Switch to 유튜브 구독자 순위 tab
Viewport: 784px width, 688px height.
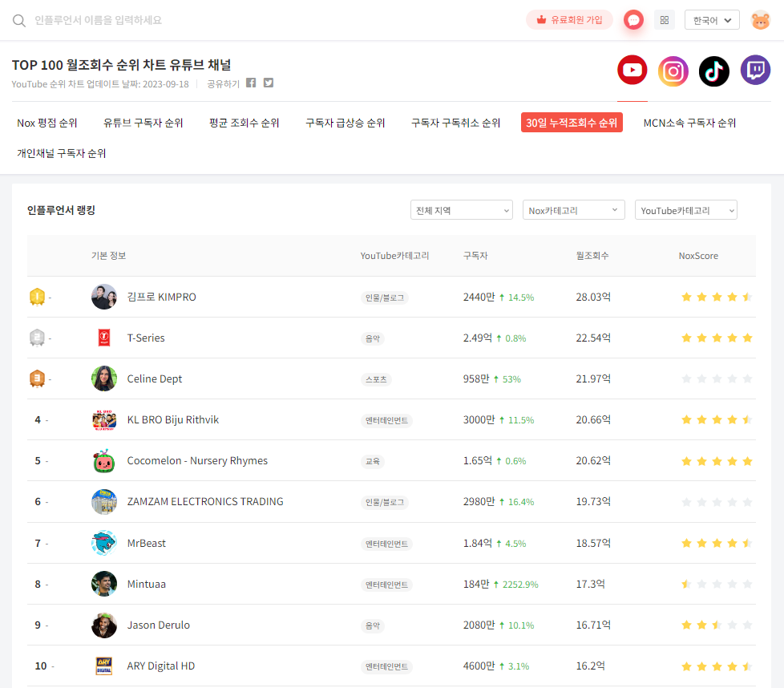click(143, 123)
